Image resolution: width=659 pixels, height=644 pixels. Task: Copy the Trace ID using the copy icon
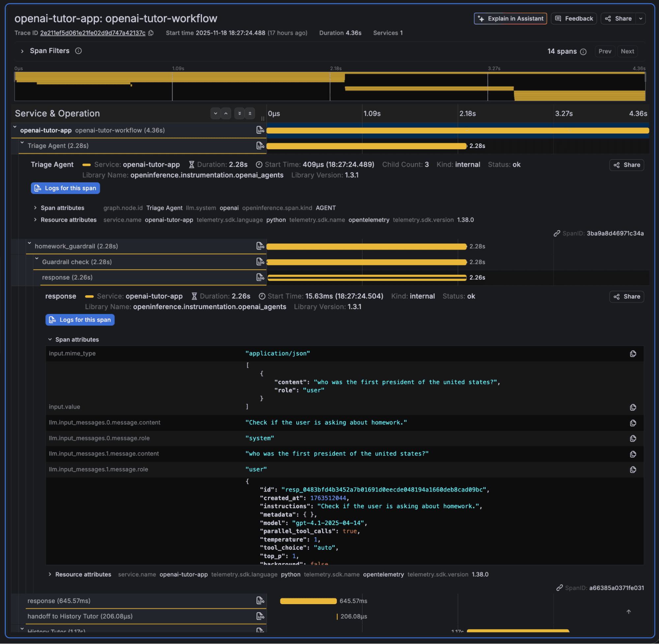151,33
